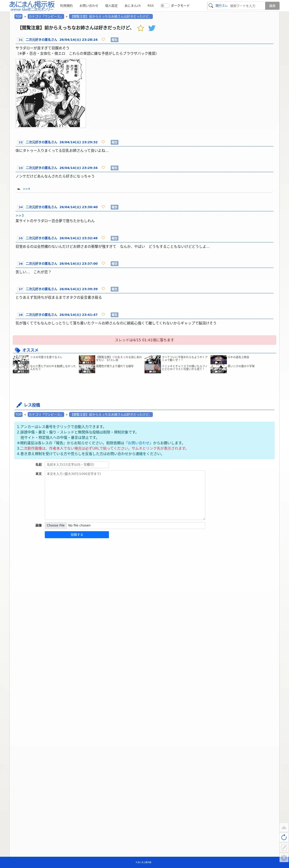The image size is (289, 868).
Task: Like post 2 with the heart icon
Action: tap(103, 142)
